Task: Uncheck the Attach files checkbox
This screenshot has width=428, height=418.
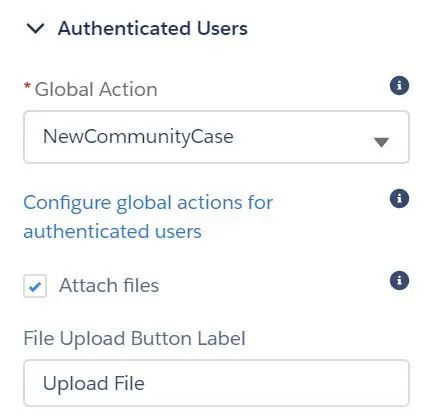Action: click(35, 286)
